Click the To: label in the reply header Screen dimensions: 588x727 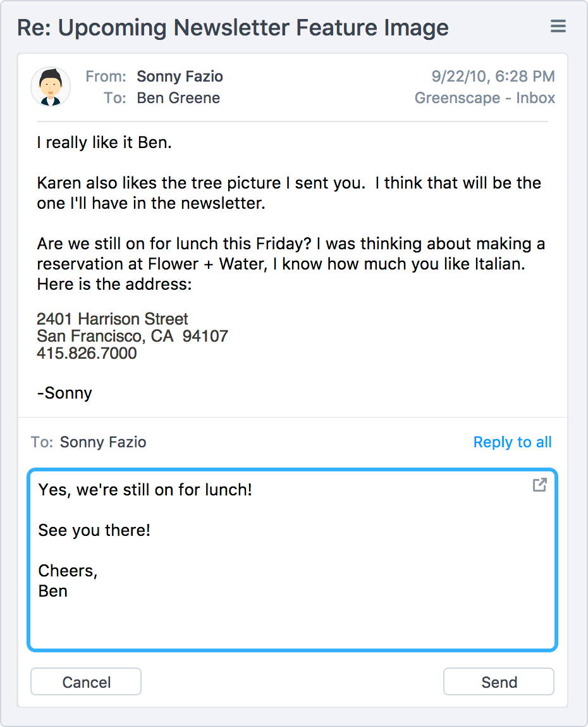click(x=40, y=442)
